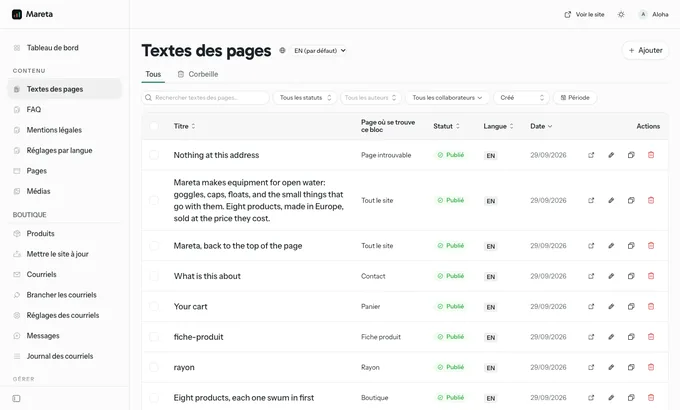Click the 'Voir le site' link
680x410 pixels.
pos(584,14)
